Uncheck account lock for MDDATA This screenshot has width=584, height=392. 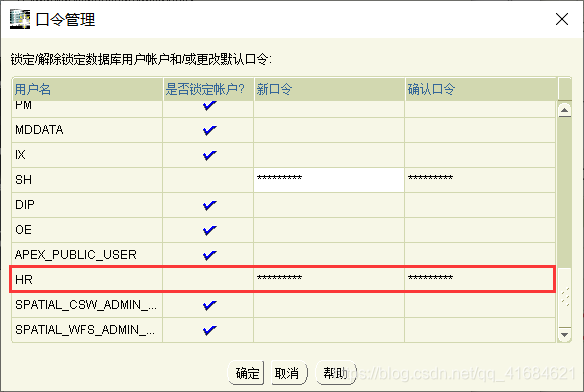[x=209, y=130]
